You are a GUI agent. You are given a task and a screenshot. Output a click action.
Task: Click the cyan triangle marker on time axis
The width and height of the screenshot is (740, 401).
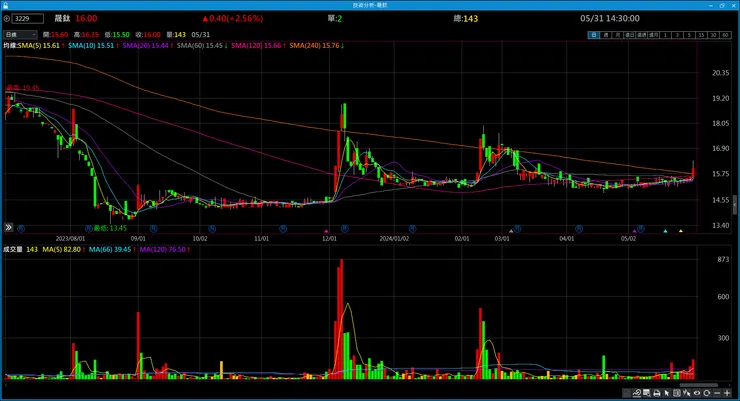(x=665, y=231)
